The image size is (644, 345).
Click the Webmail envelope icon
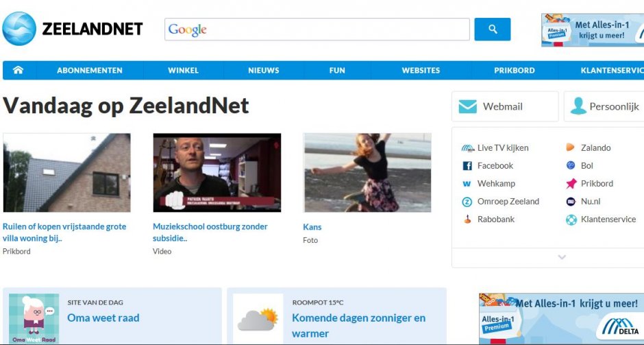click(467, 106)
